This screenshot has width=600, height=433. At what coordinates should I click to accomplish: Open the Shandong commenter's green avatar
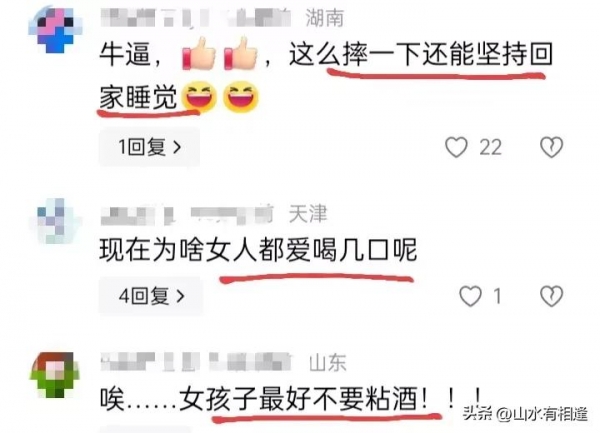click(x=55, y=375)
